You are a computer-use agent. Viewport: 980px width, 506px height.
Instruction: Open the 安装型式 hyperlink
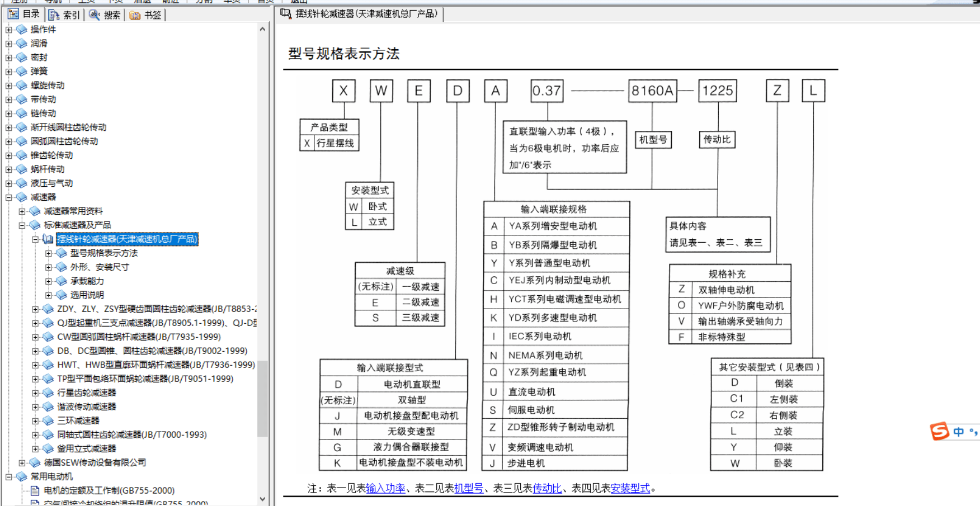click(630, 488)
